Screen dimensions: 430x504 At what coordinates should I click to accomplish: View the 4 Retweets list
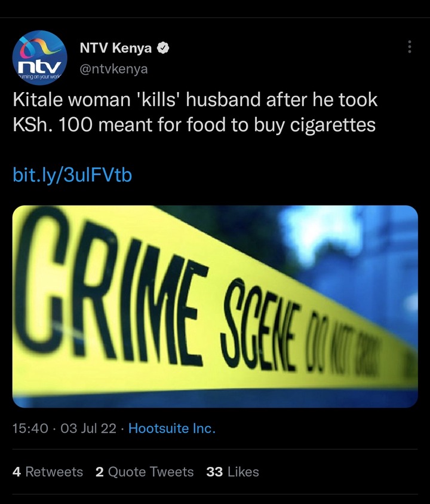tap(48, 472)
